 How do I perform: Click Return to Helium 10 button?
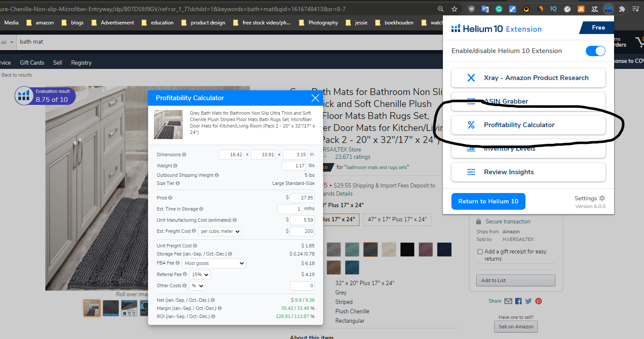point(488,201)
